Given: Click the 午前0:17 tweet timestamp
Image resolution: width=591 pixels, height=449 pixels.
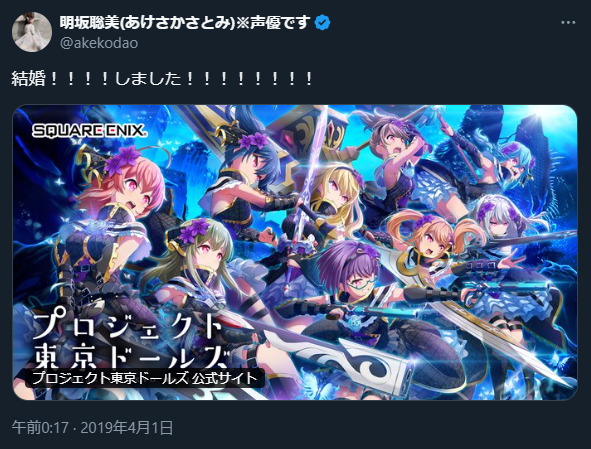Looking at the screenshot, I should [40, 428].
